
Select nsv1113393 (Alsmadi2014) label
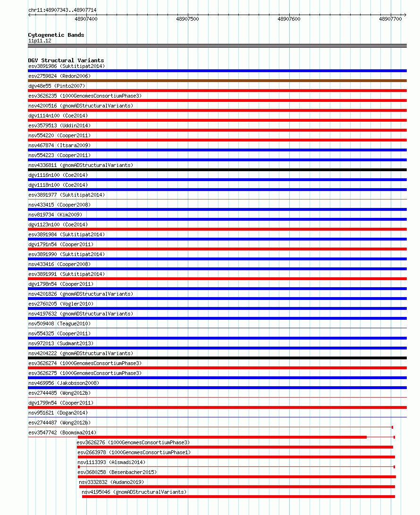point(111,462)
